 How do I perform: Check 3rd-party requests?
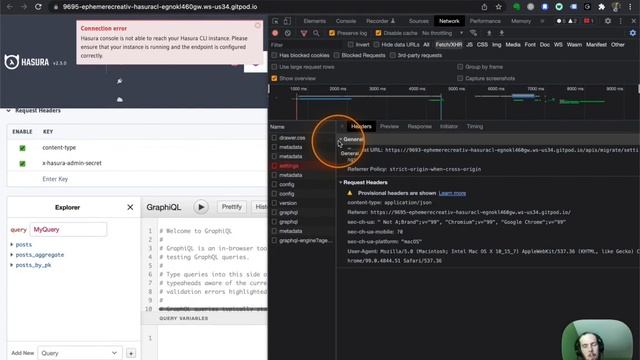393,55
